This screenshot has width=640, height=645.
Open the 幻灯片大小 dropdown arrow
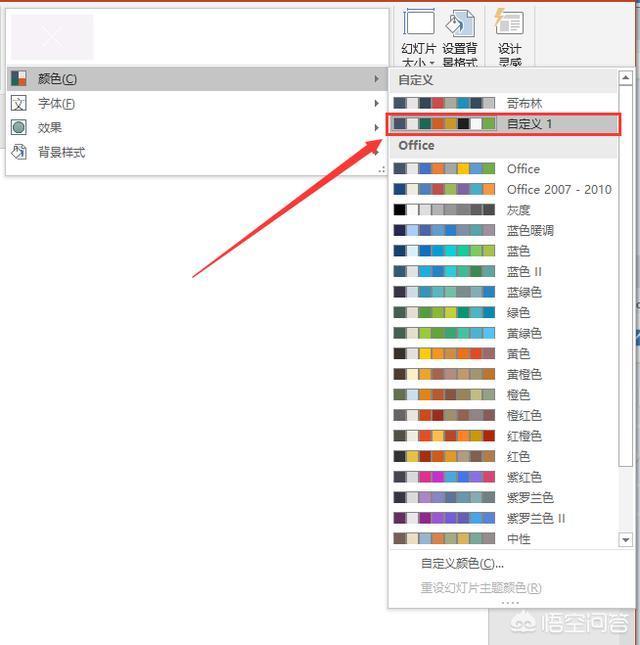point(432,63)
